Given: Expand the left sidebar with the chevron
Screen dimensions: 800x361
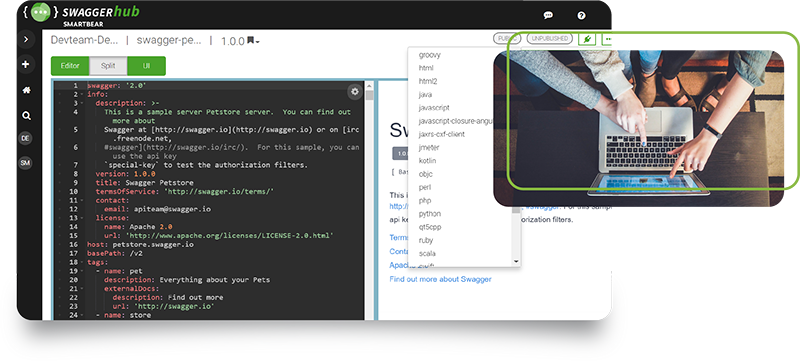Looking at the screenshot, I should tap(26, 39).
